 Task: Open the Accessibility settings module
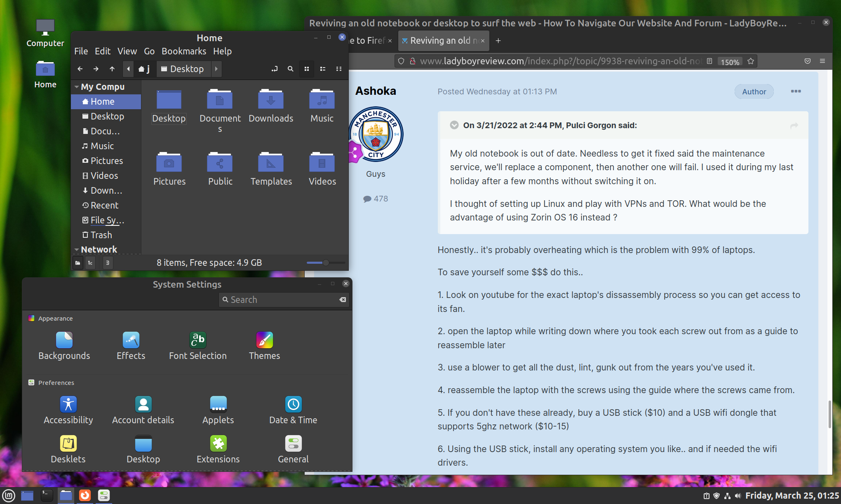pyautogui.click(x=68, y=410)
